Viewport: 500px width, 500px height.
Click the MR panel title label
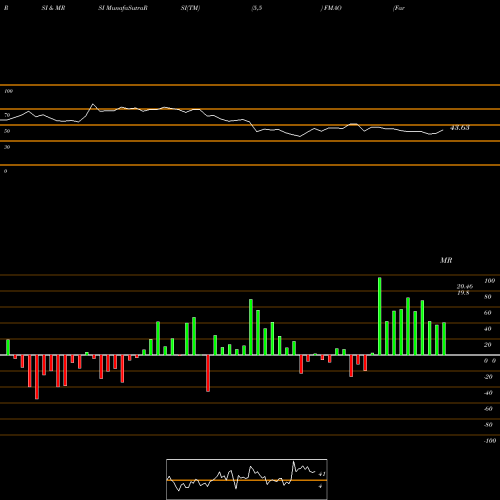point(446,260)
